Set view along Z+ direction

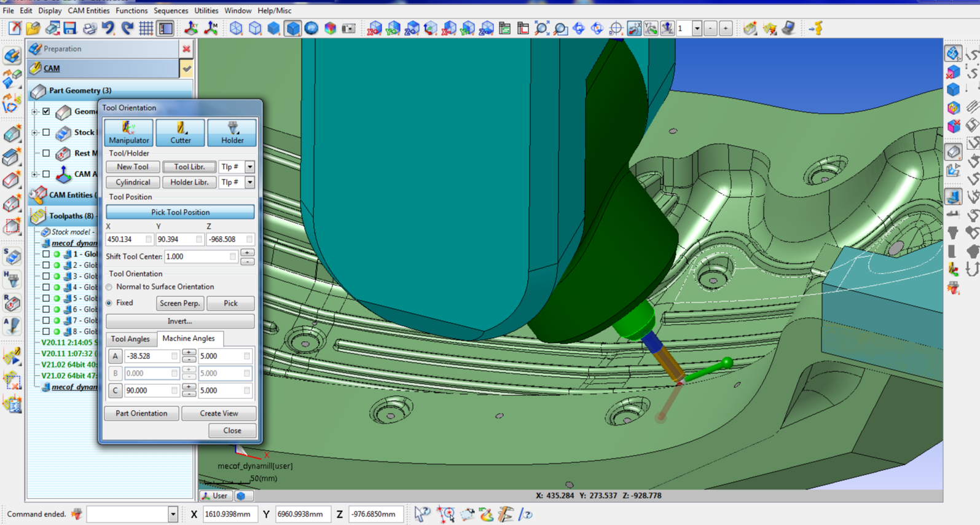[x=412, y=28]
